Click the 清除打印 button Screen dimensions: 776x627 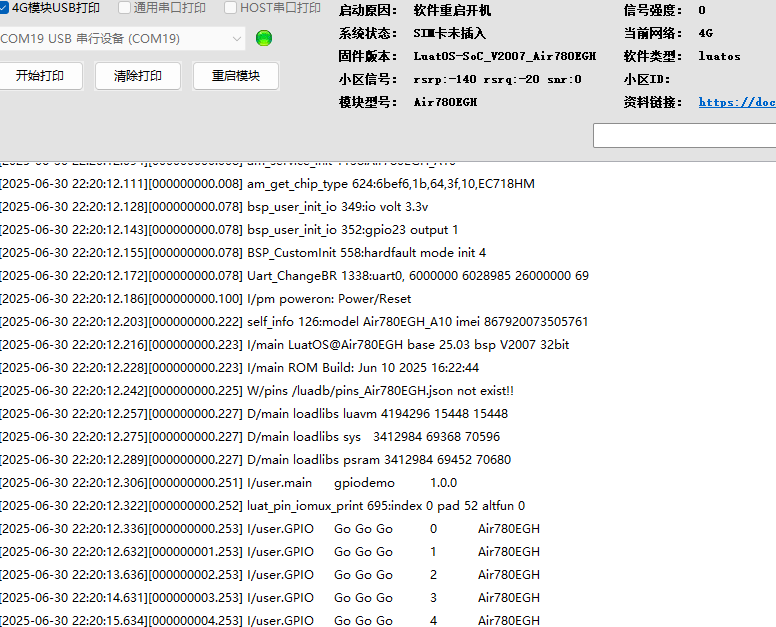click(x=138, y=76)
